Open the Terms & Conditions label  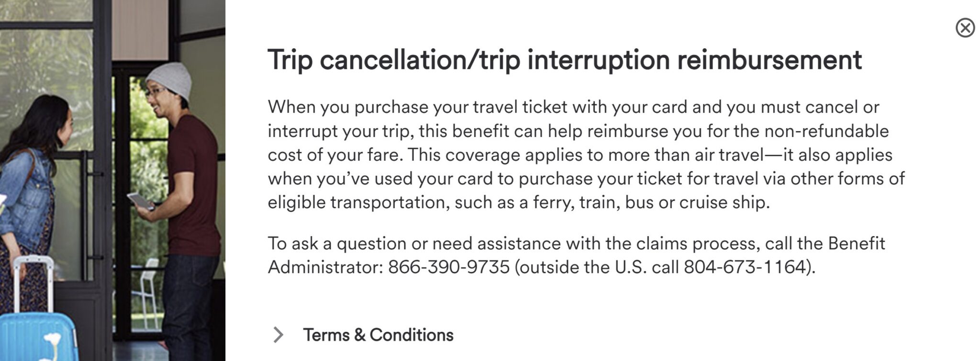(378, 335)
